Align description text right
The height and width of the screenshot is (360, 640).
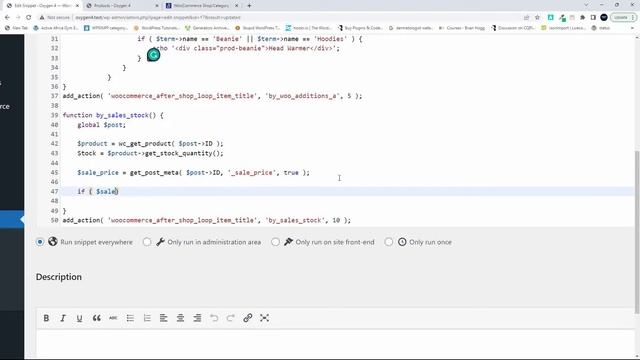pyautogui.click(x=197, y=318)
